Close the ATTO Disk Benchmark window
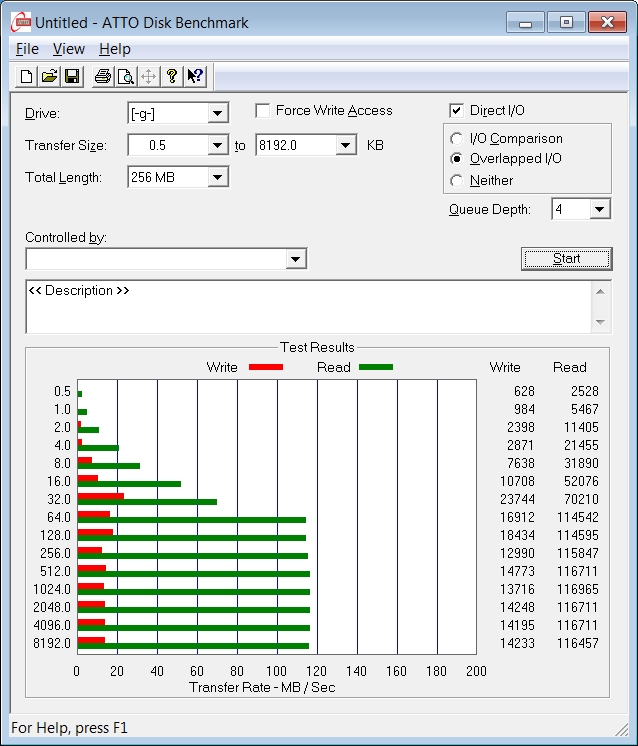 click(x=607, y=22)
